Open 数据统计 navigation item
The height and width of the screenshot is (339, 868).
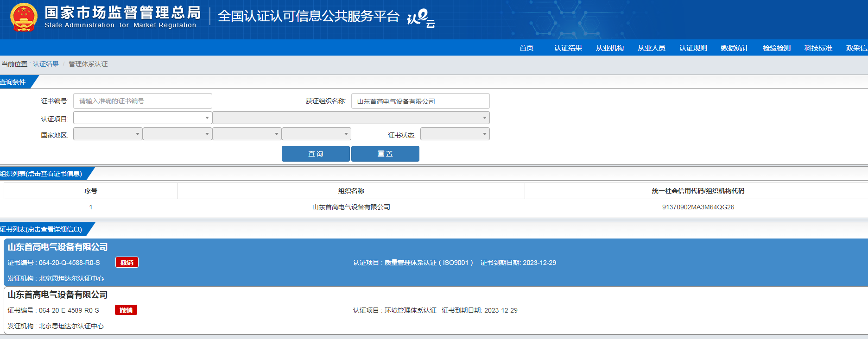735,48
